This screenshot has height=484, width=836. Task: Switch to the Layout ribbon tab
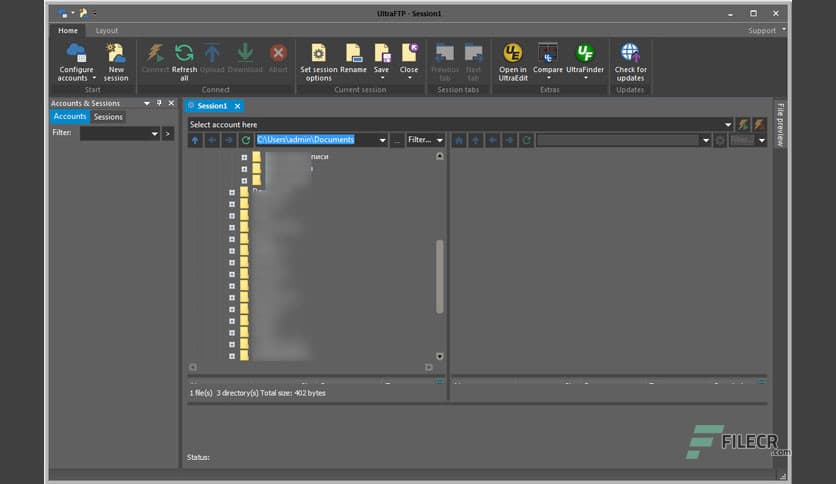106,31
